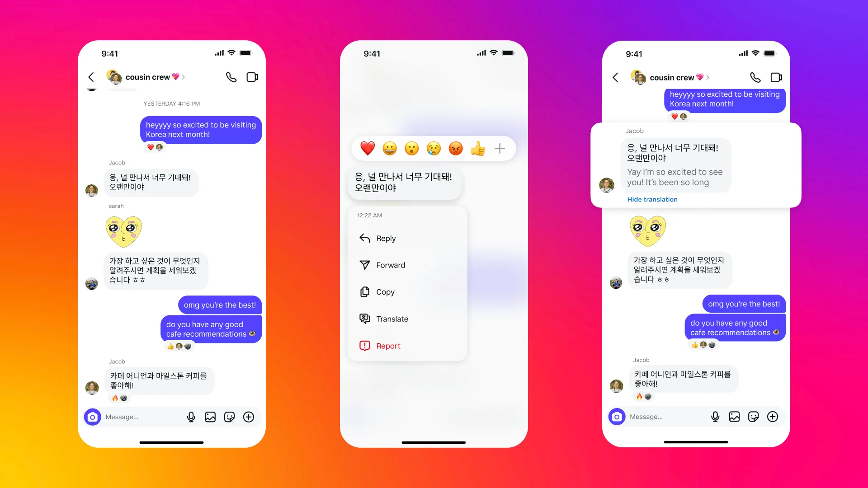Viewport: 868px width, 488px height.
Task: Tap the grinning face emoji reaction option
Action: coord(391,148)
